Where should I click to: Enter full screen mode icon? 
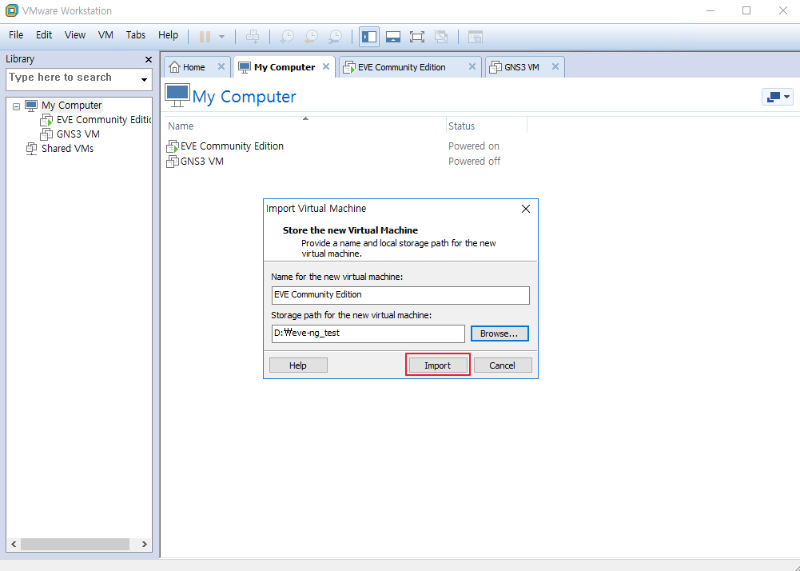(417, 36)
